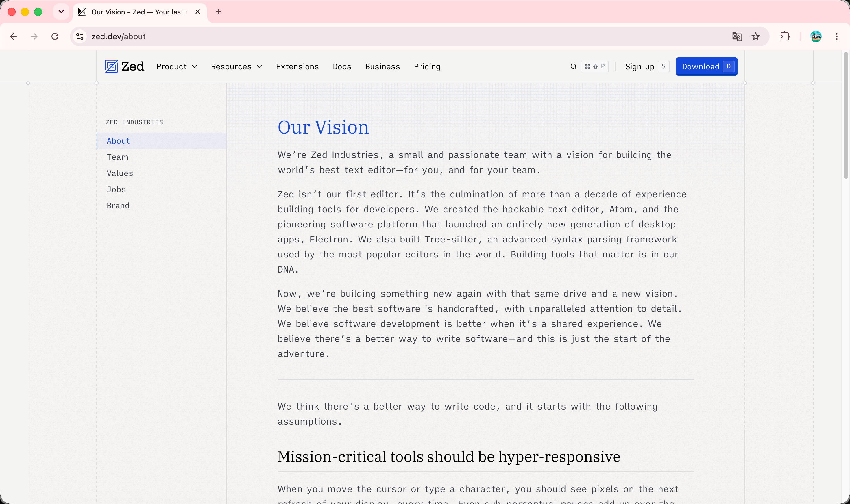Open a new browser tab
The image size is (850, 504).
point(219,12)
